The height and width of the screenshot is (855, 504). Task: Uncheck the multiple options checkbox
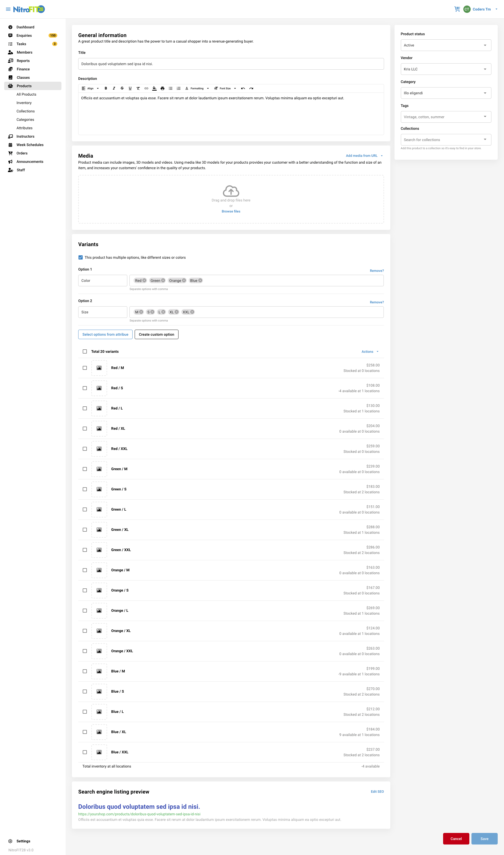click(x=81, y=257)
